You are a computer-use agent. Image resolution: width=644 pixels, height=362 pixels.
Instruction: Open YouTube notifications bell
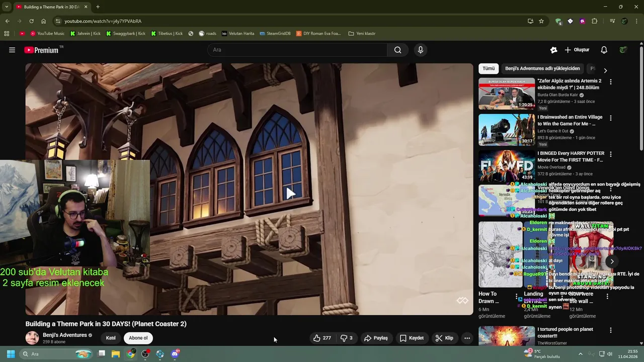604,50
